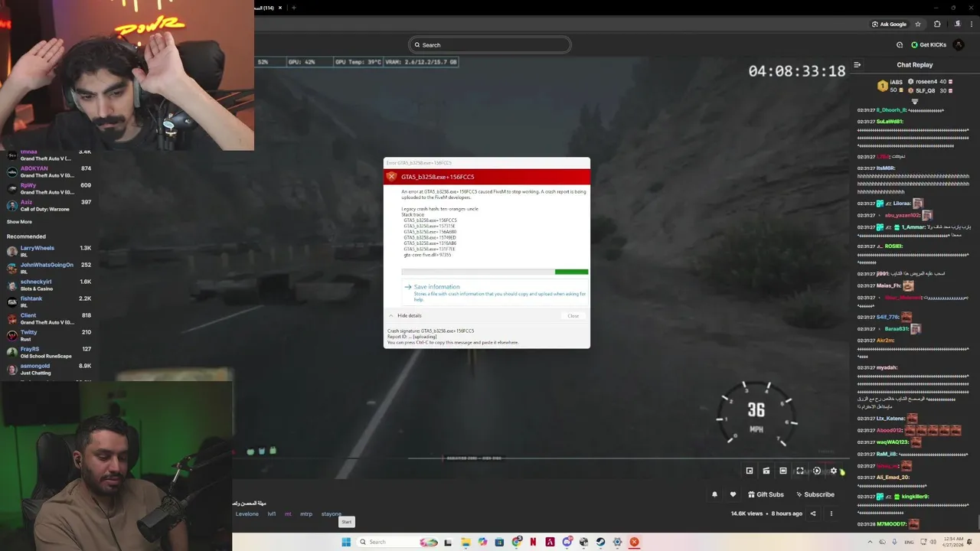The height and width of the screenshot is (551, 980).
Task: Enter fullscreen video mode
Action: click(800, 471)
